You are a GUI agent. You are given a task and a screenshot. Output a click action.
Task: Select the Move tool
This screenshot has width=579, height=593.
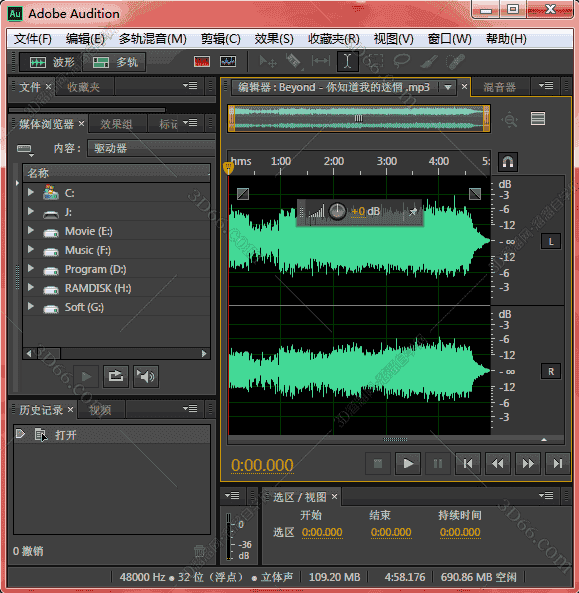click(268, 61)
